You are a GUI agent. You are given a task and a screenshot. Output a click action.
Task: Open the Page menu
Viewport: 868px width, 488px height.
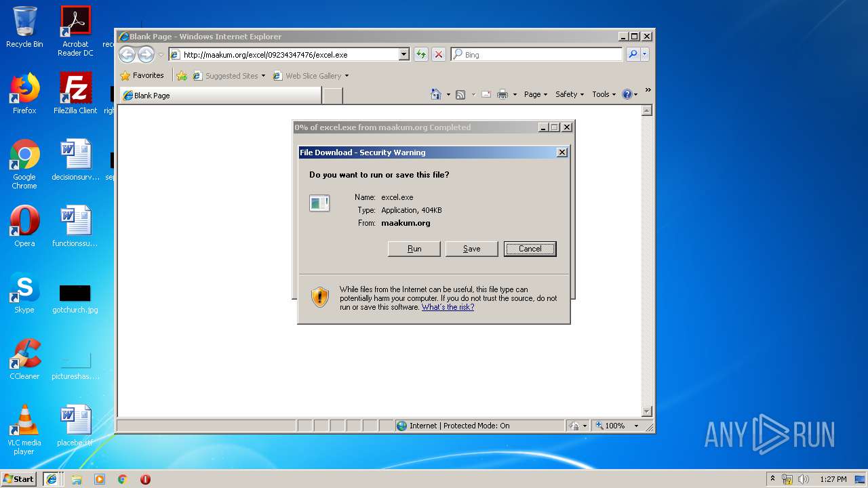click(535, 94)
